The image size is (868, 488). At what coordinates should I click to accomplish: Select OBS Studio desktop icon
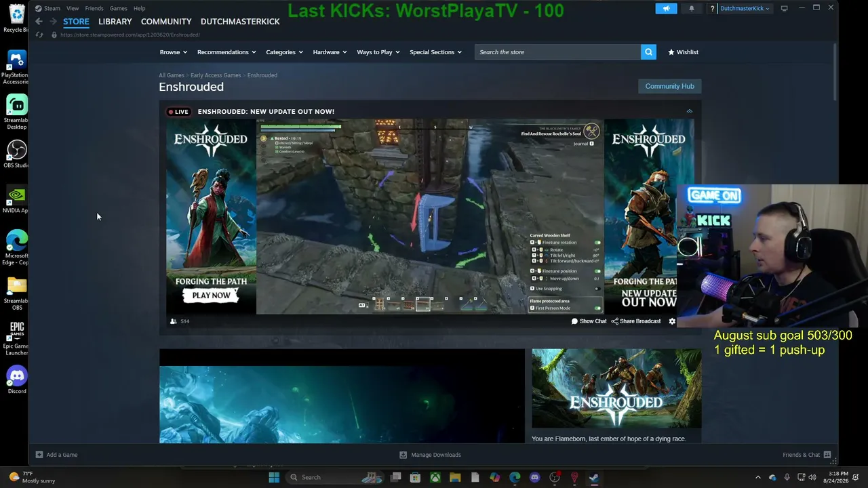[16, 155]
